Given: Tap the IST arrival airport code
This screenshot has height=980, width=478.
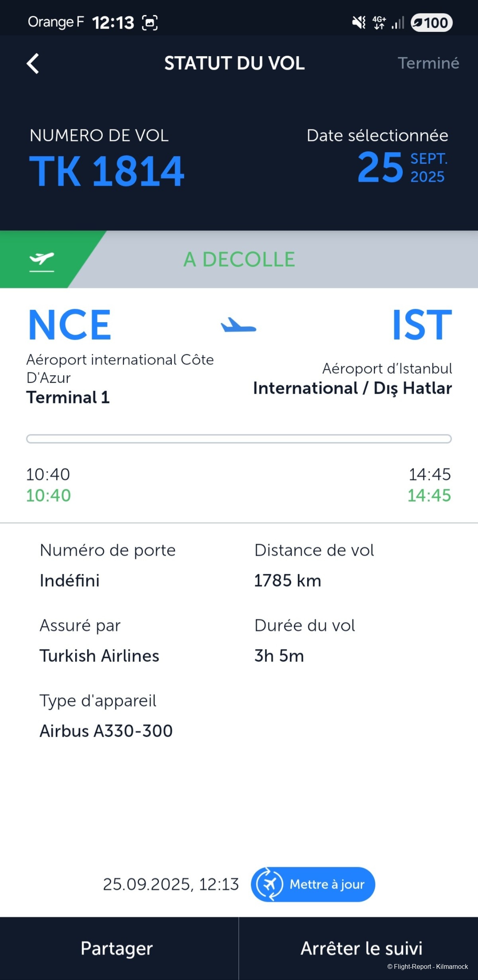Looking at the screenshot, I should 422,325.
